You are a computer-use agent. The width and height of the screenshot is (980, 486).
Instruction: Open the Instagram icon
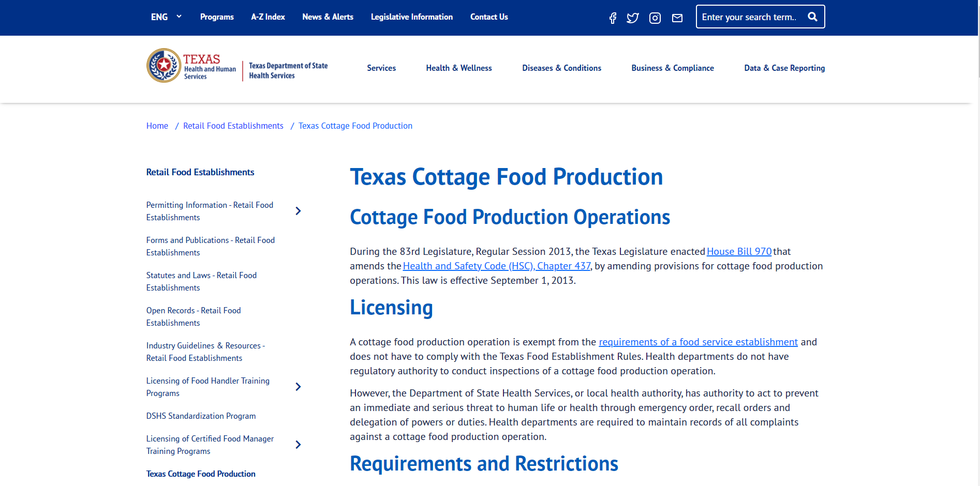coord(655,17)
